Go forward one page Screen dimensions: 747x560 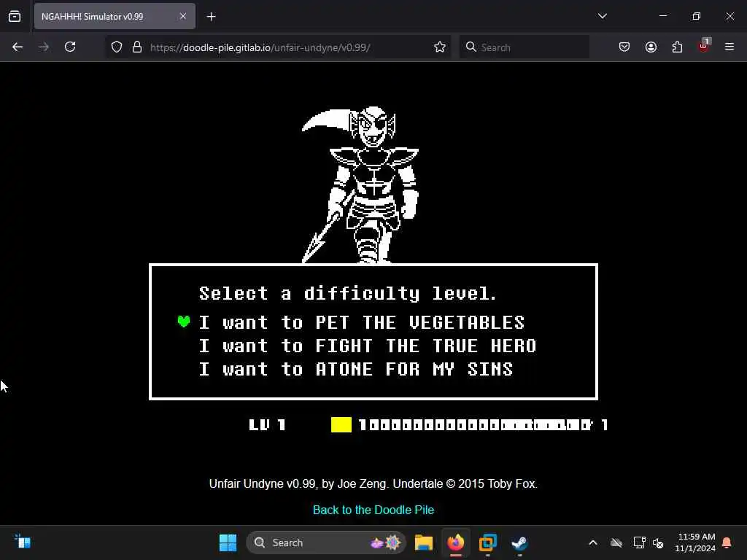[x=44, y=47]
